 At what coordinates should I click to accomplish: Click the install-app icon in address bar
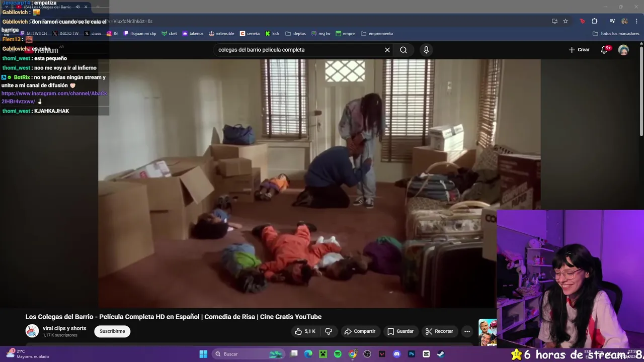[554, 21]
